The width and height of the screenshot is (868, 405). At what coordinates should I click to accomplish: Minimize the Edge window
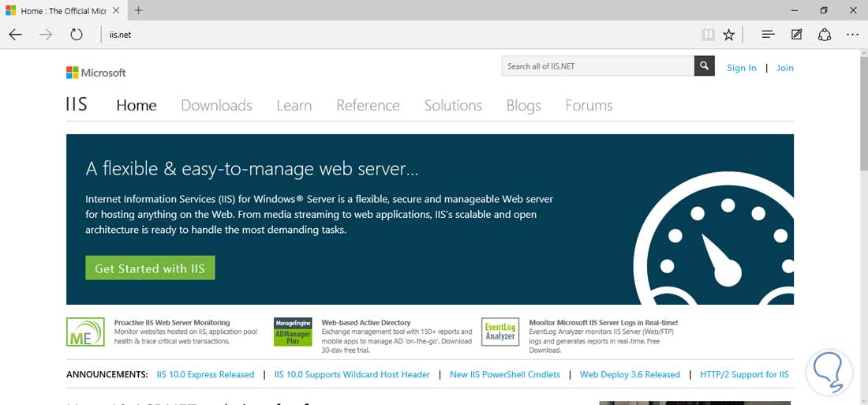coord(795,10)
